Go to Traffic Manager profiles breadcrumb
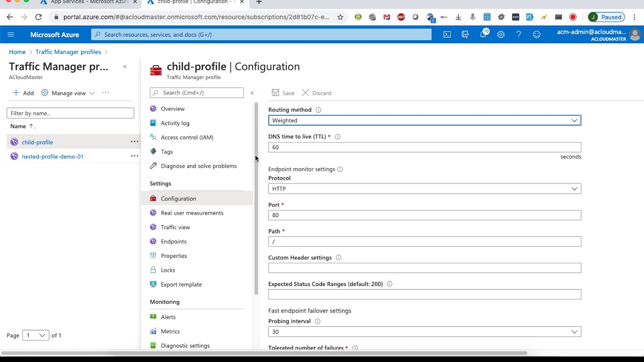Viewport: 644px width, 362px height. click(68, 52)
